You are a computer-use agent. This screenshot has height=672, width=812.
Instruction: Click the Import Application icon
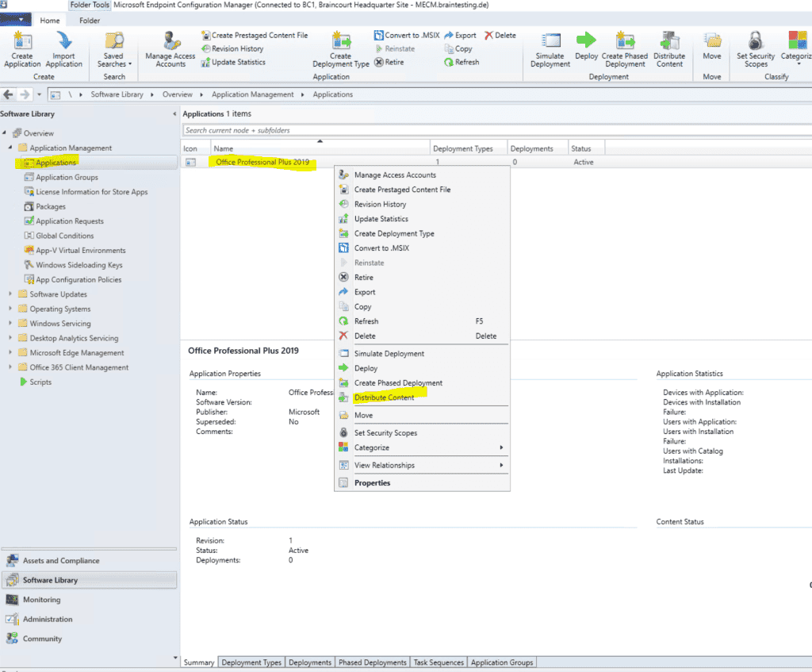click(63, 48)
